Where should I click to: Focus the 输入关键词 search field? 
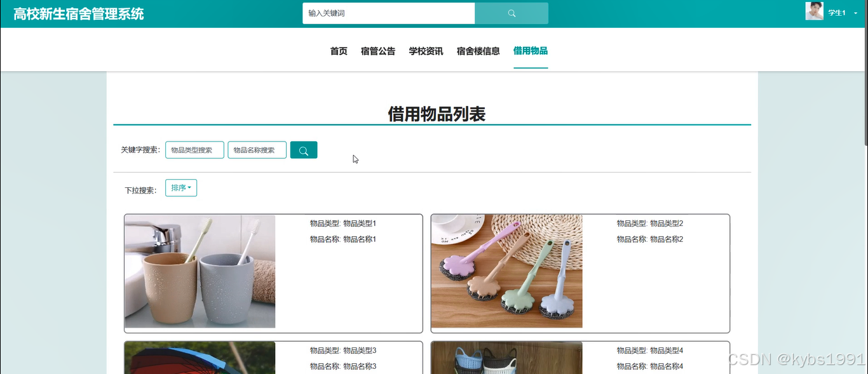[389, 13]
